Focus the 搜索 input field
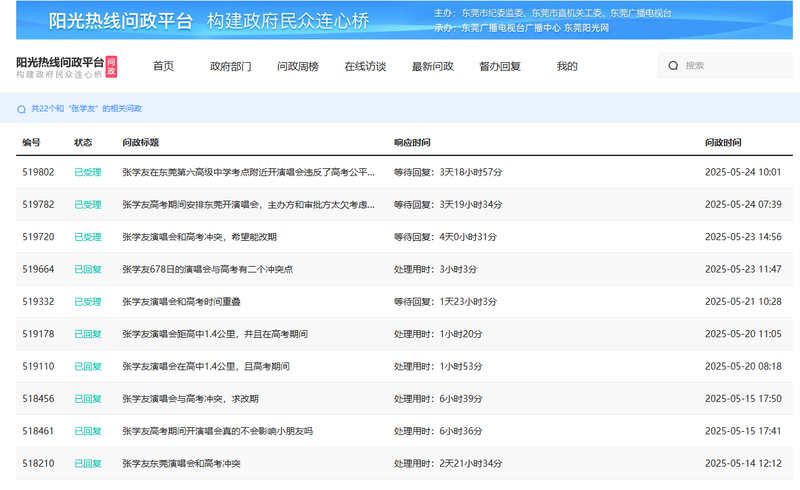This screenshot has height=490, width=800. (725, 65)
